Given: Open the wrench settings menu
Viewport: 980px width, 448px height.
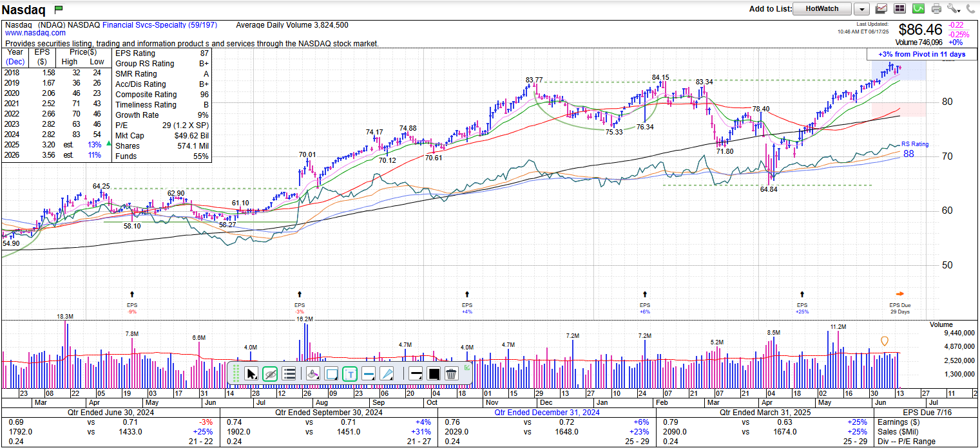Looking at the screenshot, I should tap(954, 8).
